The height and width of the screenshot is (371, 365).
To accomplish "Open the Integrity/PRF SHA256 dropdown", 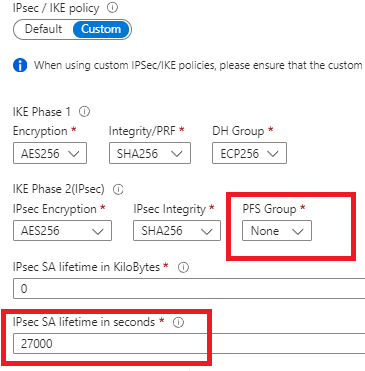I will point(150,153).
